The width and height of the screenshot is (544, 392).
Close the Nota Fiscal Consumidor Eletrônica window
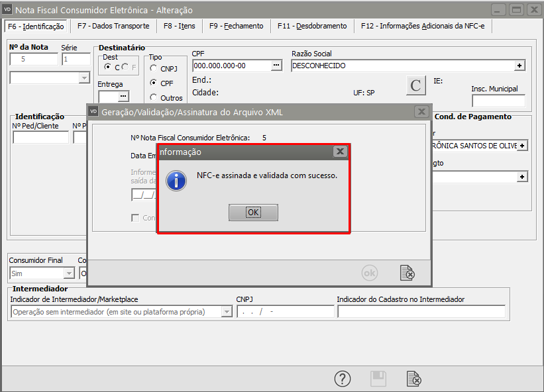click(534, 10)
